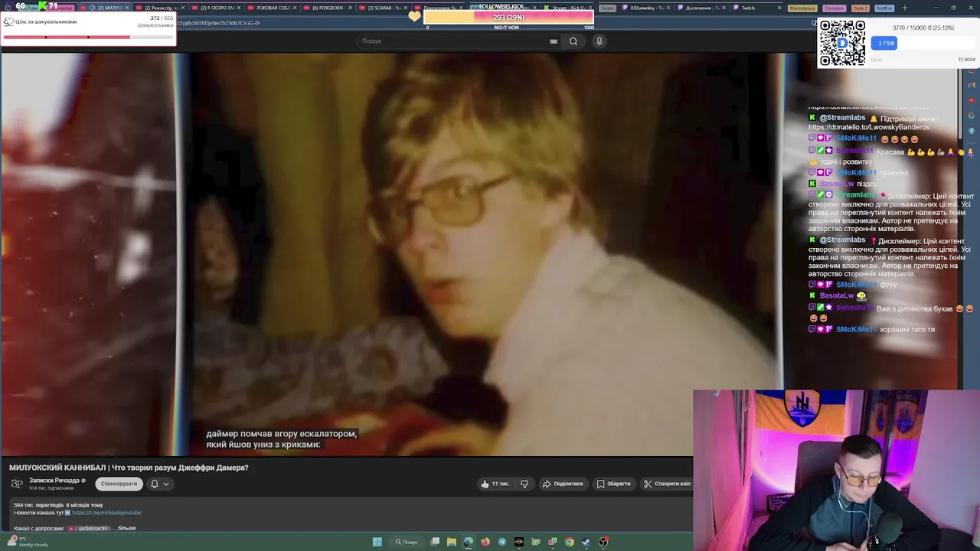Image resolution: width=980 pixels, height=551 pixels.
Task: Dislike the video with thumbs-down icon
Action: pos(524,484)
